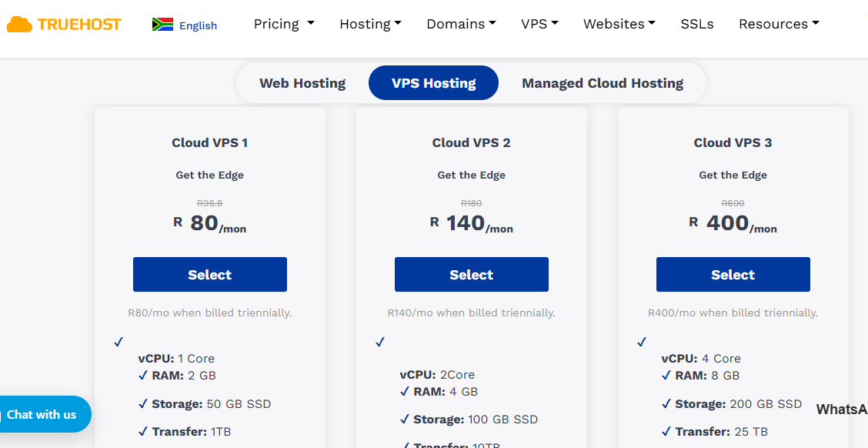Select the Cloud VPS 1 plan
The width and height of the screenshot is (868, 448).
pyautogui.click(x=210, y=274)
